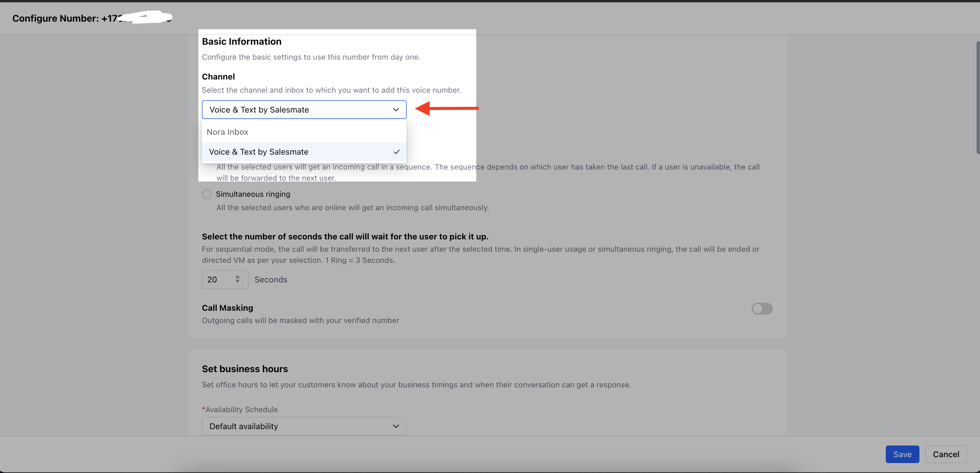This screenshot has width=980, height=473.
Task: Click the Basic Information heading
Action: pos(242,42)
